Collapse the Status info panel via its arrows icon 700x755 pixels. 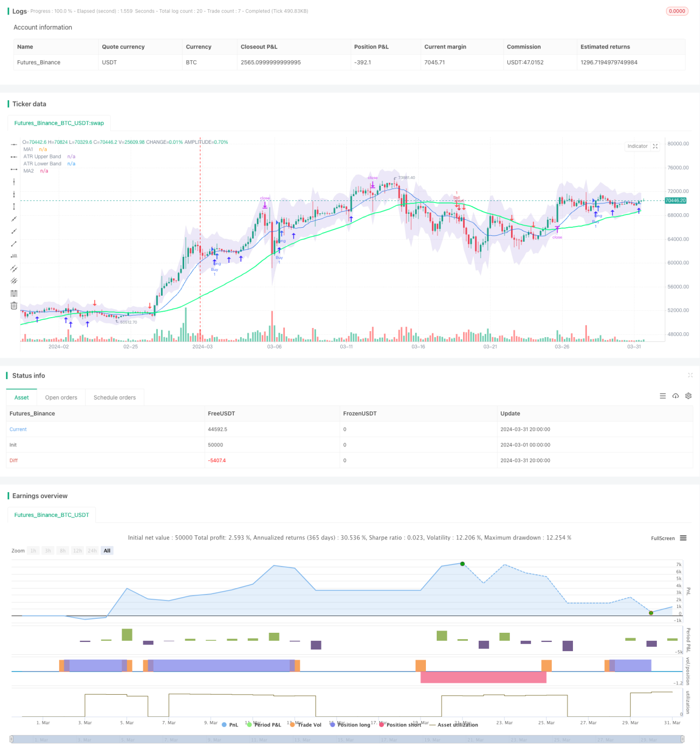(x=690, y=375)
